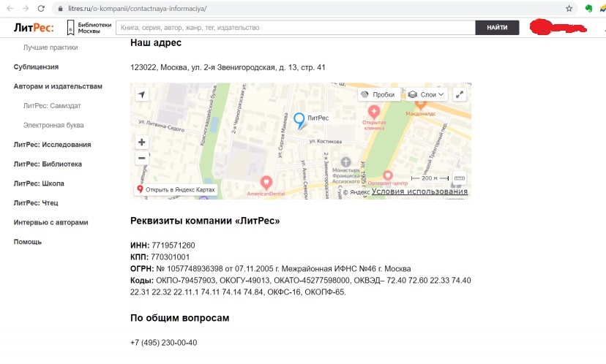Go forward in browser history
606x364 pixels.
click(x=26, y=8)
